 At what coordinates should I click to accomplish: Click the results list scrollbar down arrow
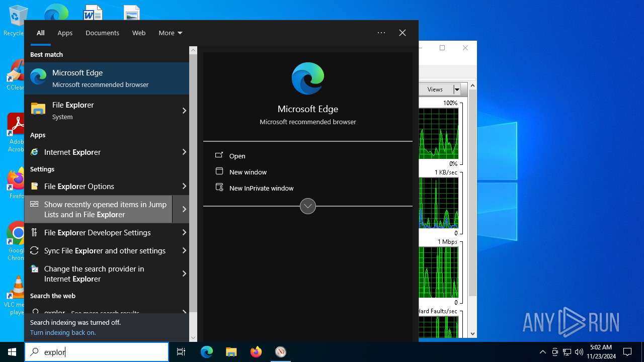pyautogui.click(x=193, y=338)
